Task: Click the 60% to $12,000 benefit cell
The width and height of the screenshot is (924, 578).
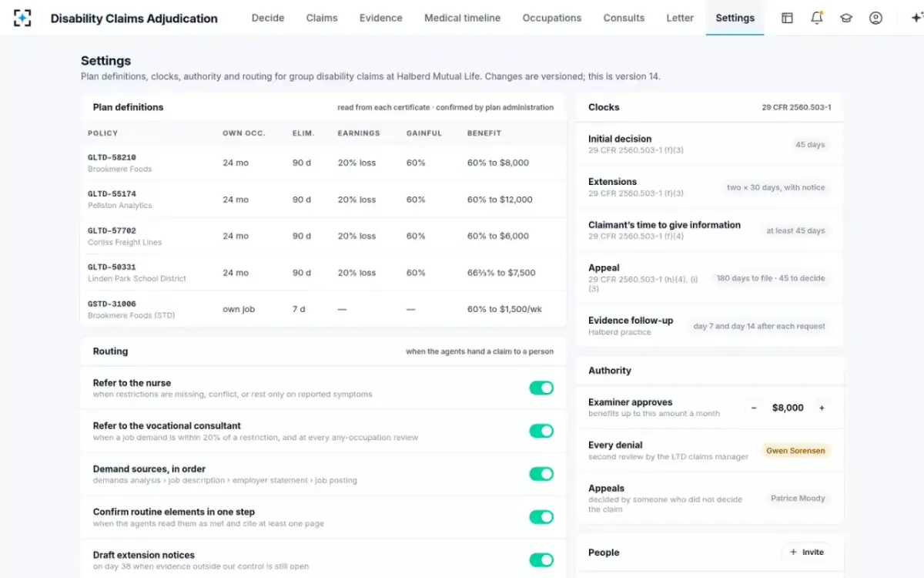Action: click(x=500, y=200)
